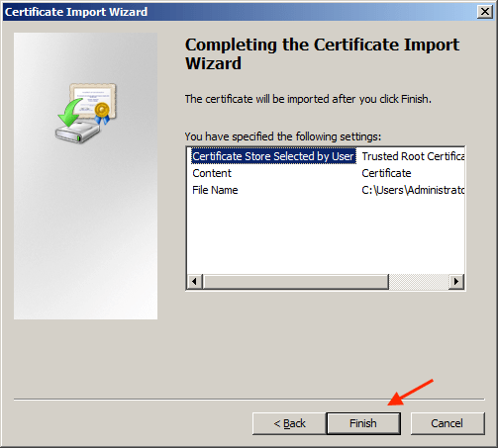Cancel the certificate import wizard

pos(448,423)
